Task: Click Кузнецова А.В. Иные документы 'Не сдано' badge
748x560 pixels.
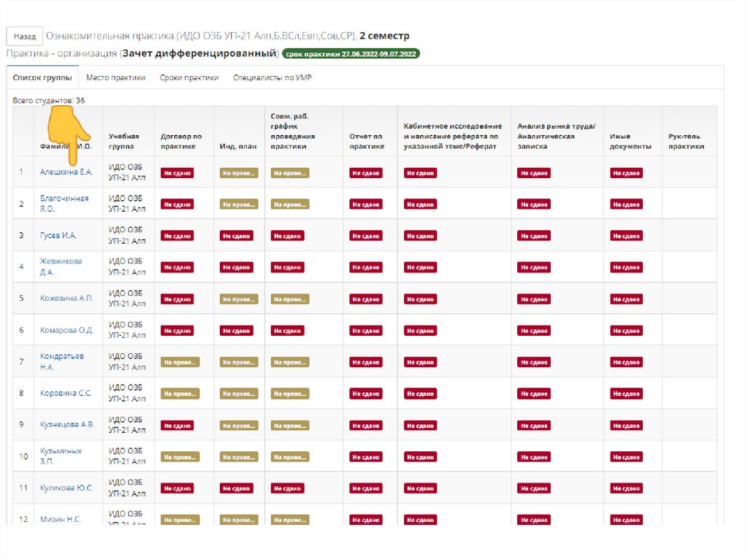Action: pos(626,425)
